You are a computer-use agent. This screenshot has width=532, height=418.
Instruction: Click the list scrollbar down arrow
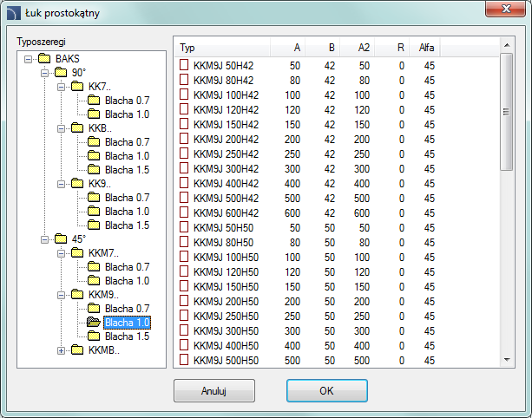[x=506, y=360]
